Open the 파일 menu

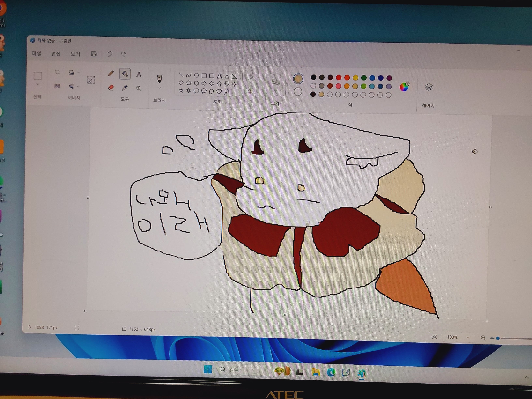tap(37, 53)
